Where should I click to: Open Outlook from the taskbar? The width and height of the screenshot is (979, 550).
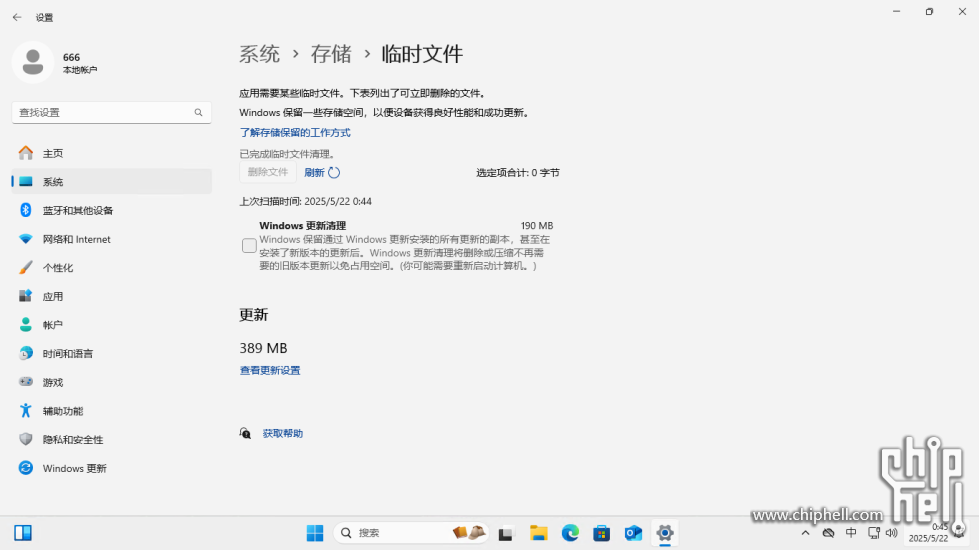click(x=633, y=533)
